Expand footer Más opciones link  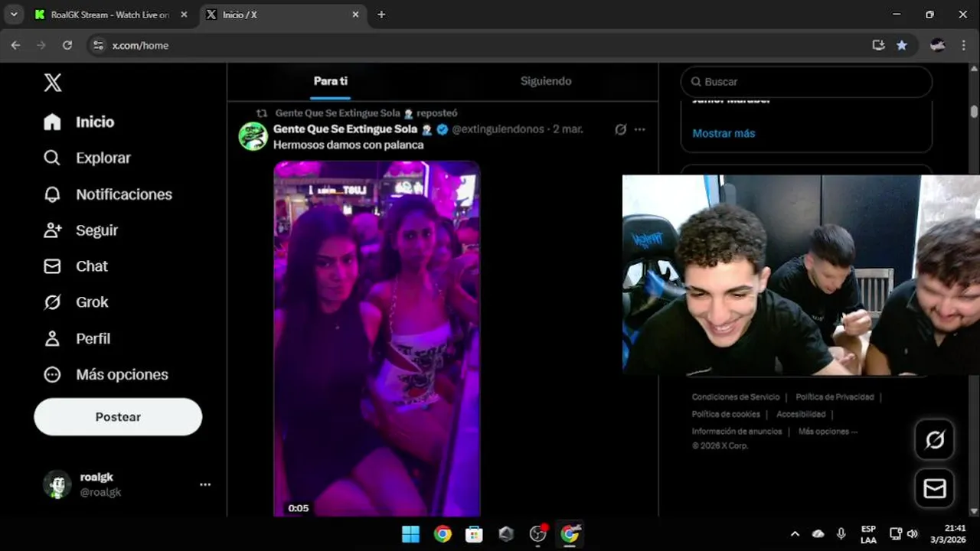[828, 431]
